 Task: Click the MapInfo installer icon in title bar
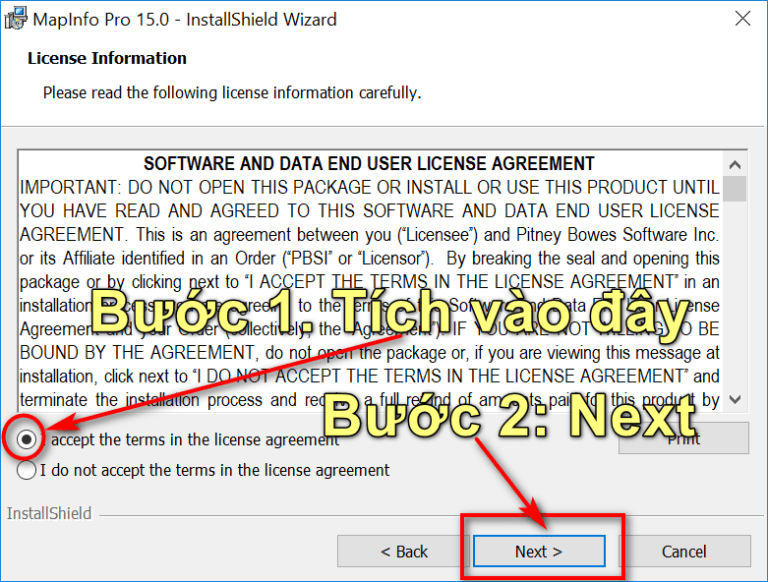[16, 19]
